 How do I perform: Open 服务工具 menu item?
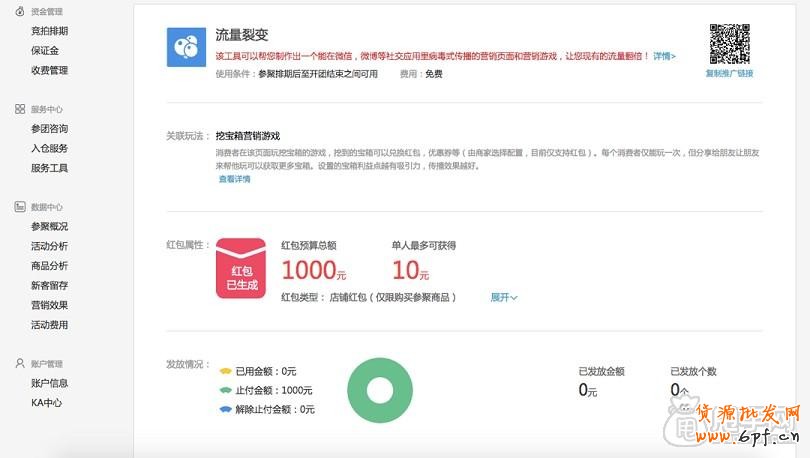(49, 168)
